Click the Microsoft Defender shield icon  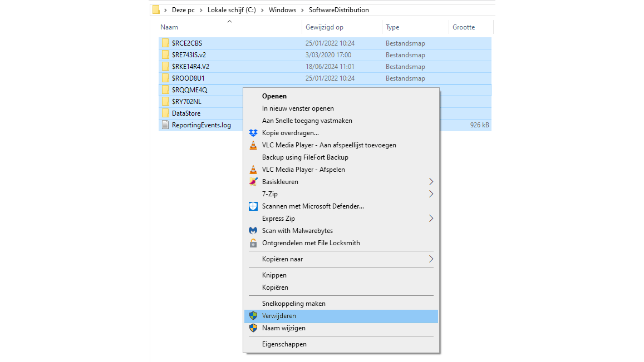point(253,206)
